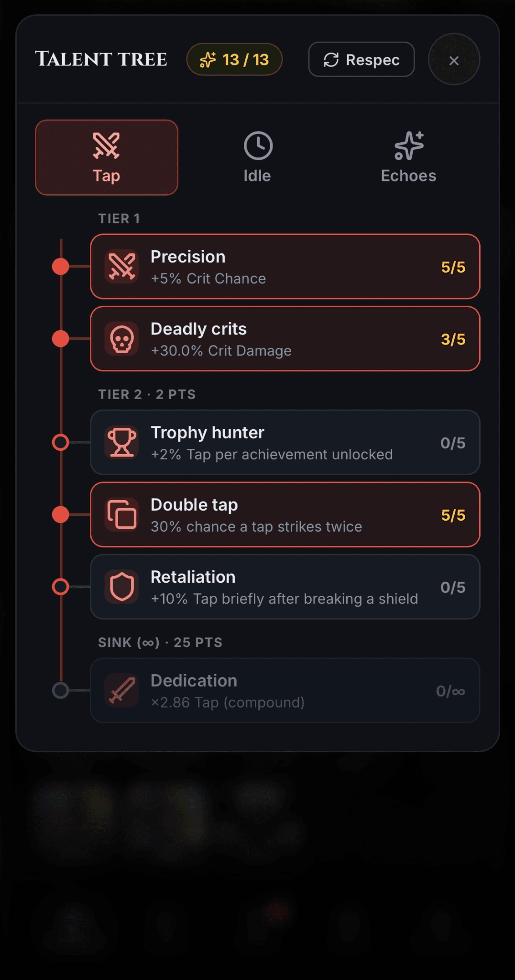Click the Deadly crits 3/5 rank counter
The image size is (515, 980).
(x=453, y=339)
